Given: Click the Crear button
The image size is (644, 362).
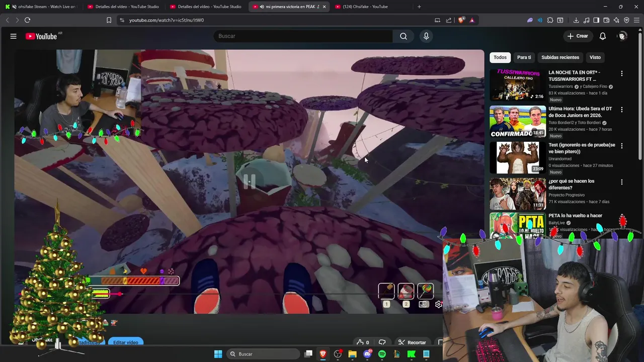Looking at the screenshot, I should tap(578, 36).
